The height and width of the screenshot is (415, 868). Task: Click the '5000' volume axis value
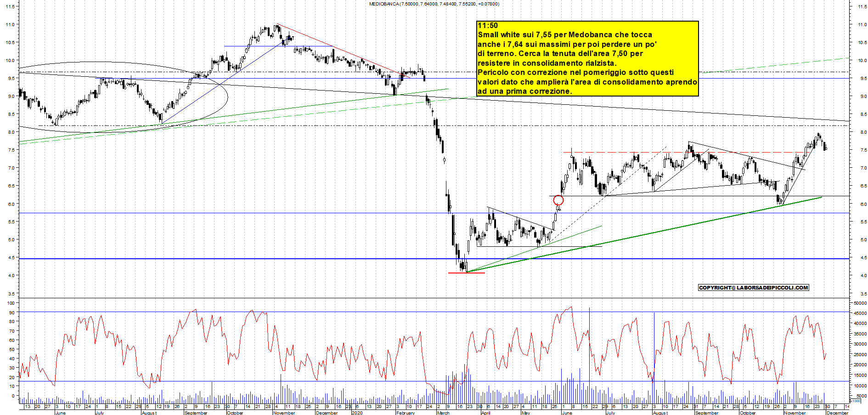(861, 396)
